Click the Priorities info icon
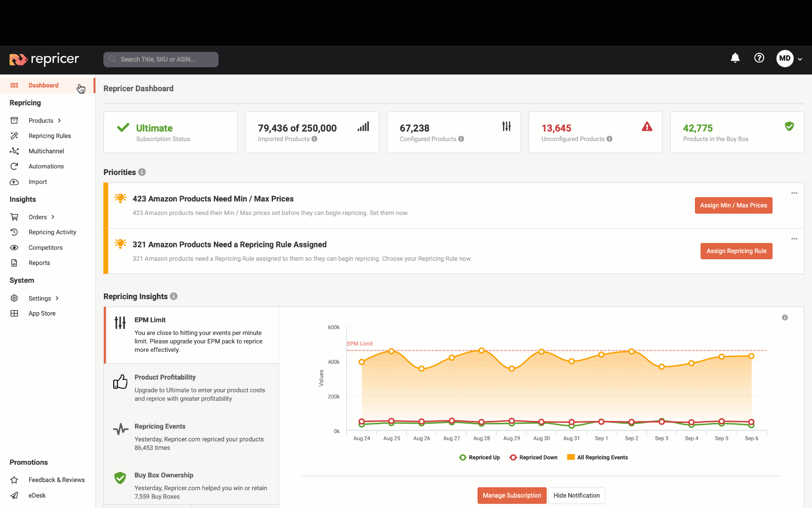This screenshot has width=812, height=508. point(142,172)
